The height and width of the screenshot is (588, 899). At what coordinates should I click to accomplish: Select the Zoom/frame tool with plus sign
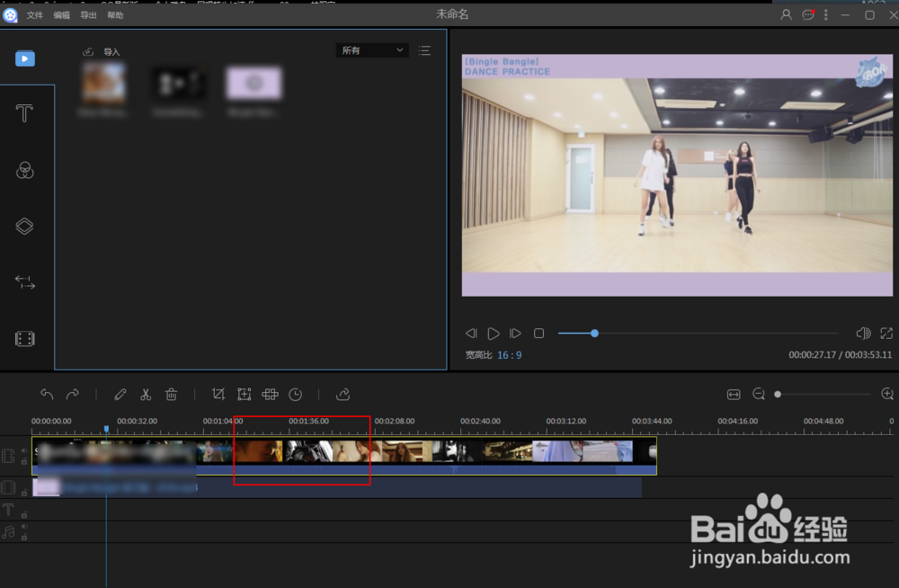(245, 394)
